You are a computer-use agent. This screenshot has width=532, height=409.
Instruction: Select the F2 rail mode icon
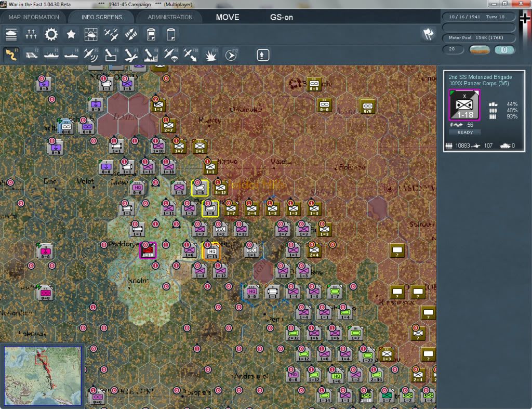click(32, 55)
